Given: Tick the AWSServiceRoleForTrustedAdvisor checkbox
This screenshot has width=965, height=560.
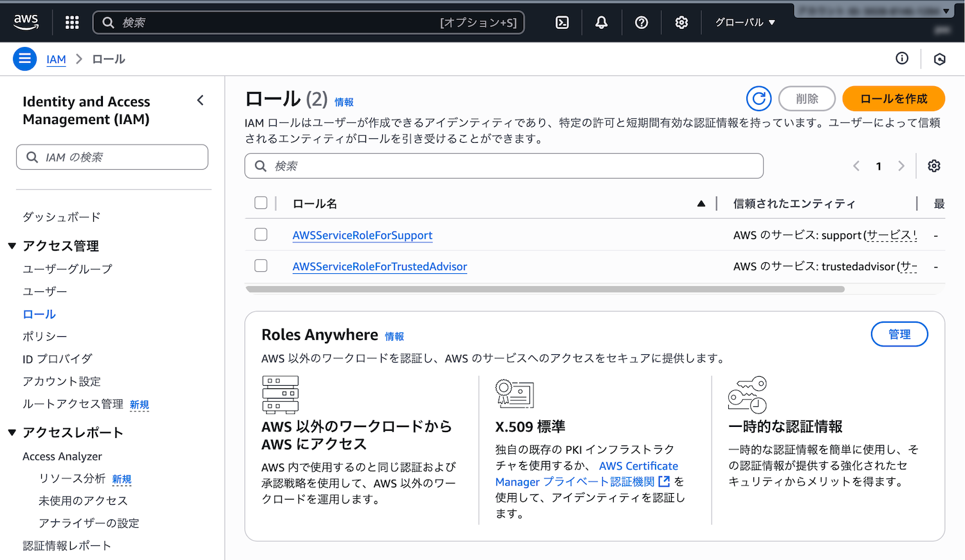Looking at the screenshot, I should (261, 266).
